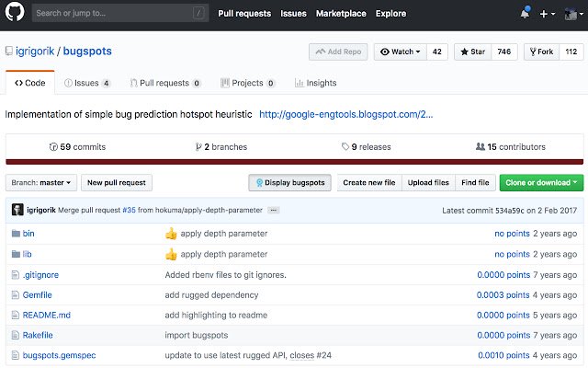Click Create new file button

click(369, 182)
